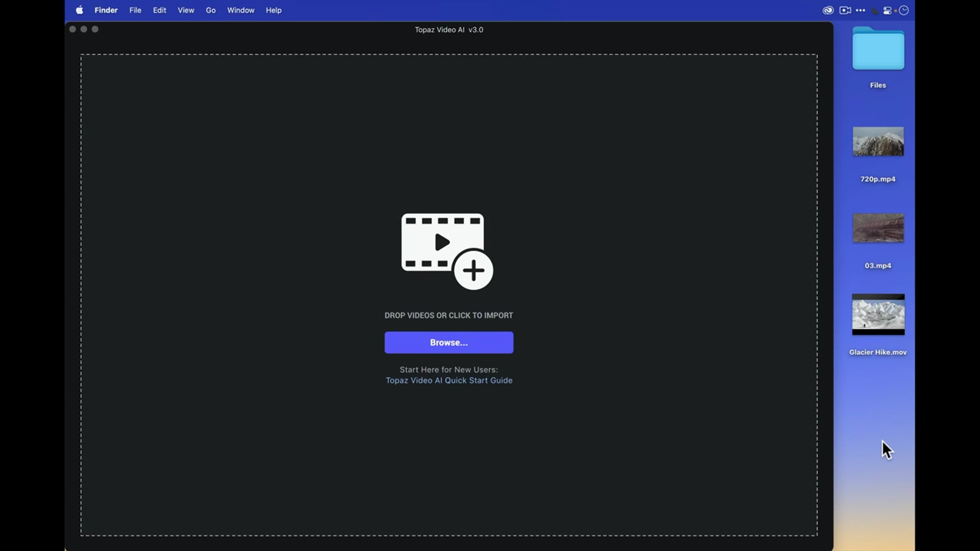Open the File menu

(x=135, y=10)
